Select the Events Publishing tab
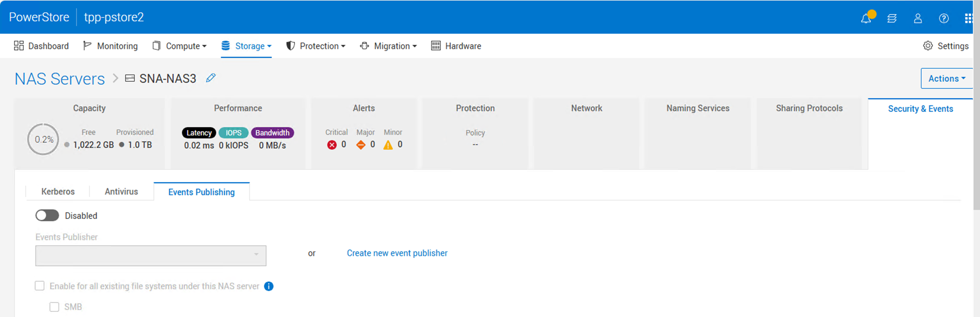Screen dimensions: 980x317 click(x=202, y=192)
